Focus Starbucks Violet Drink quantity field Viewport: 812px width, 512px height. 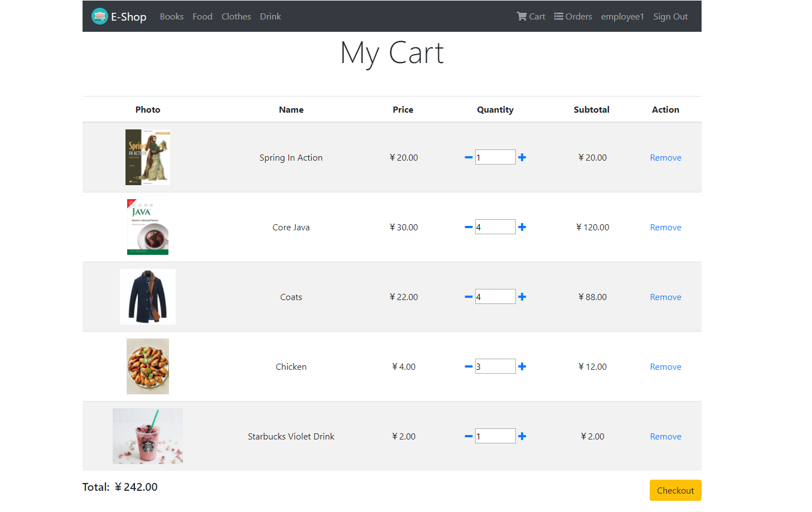coord(495,436)
